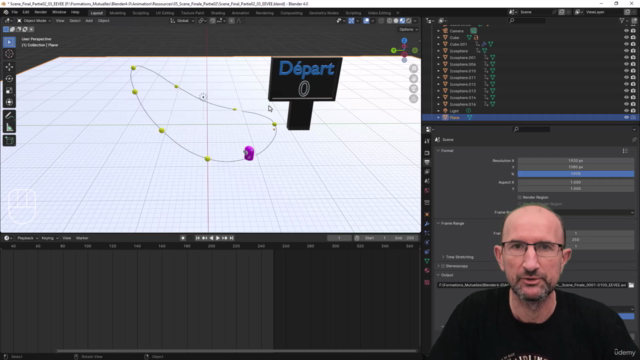Expand the Time Stretching subpanel
Viewport: 640px width, 360px height.
(443, 257)
